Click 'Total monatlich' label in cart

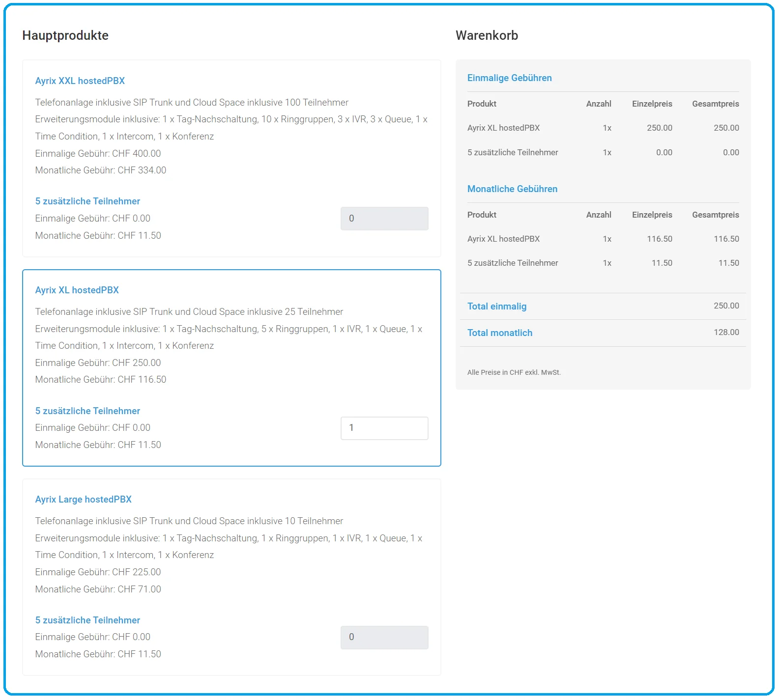pos(499,333)
